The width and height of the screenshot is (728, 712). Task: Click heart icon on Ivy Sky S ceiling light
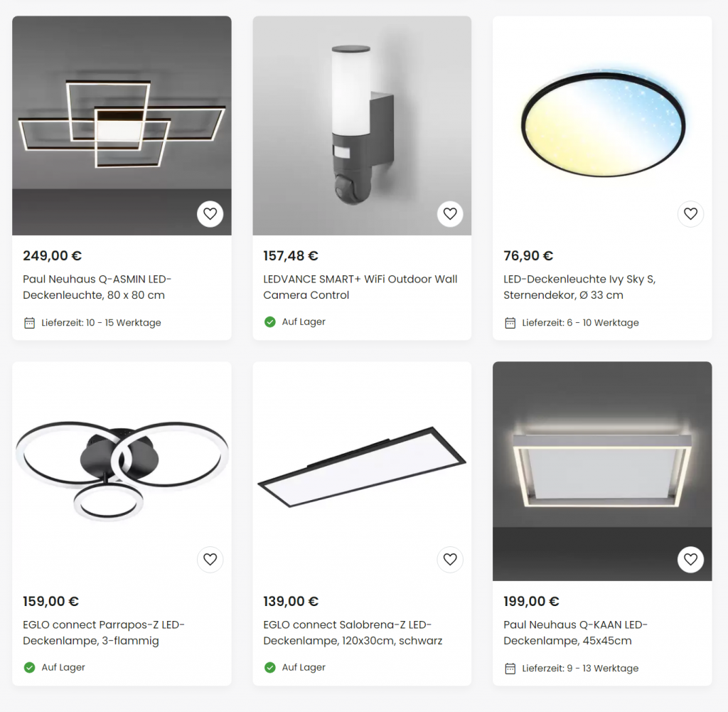click(690, 213)
